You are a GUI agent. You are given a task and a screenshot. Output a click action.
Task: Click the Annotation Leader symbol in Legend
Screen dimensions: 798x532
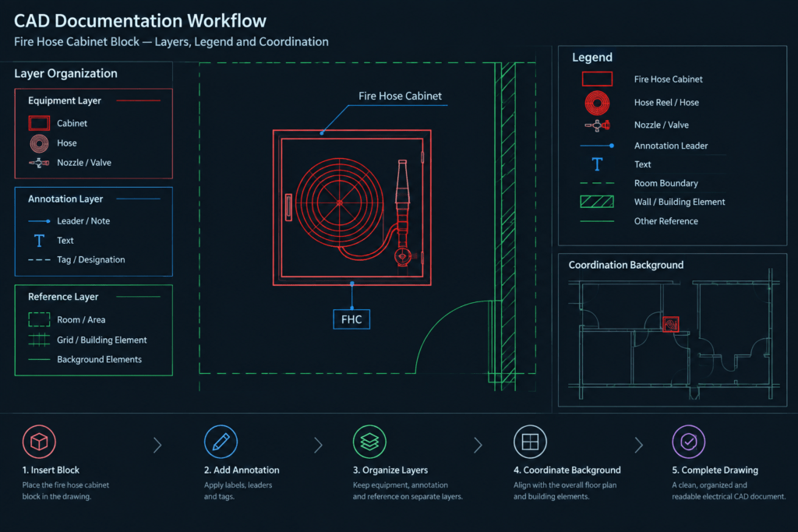[597, 146]
